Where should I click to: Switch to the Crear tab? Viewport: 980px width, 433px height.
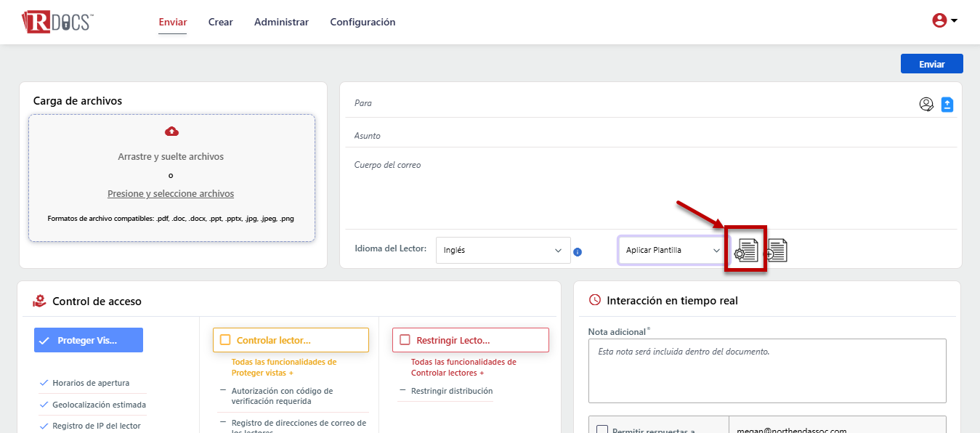220,22
